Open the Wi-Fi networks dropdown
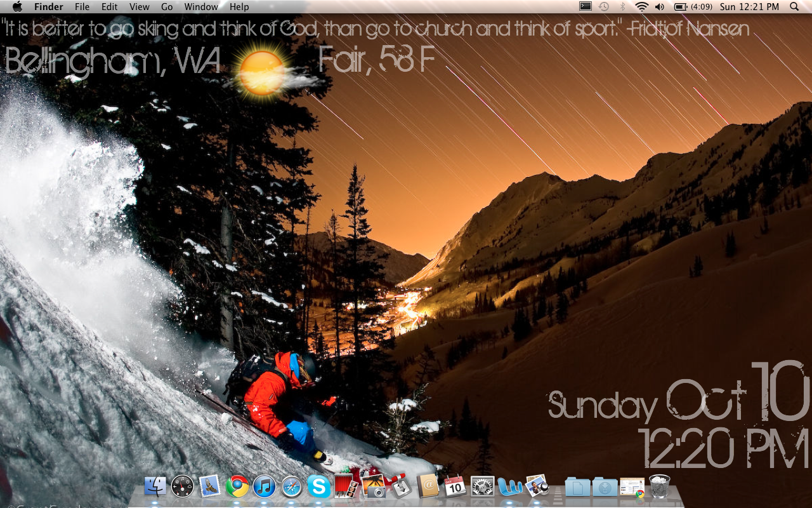Viewport: 812px width, 508px height. [x=641, y=6]
